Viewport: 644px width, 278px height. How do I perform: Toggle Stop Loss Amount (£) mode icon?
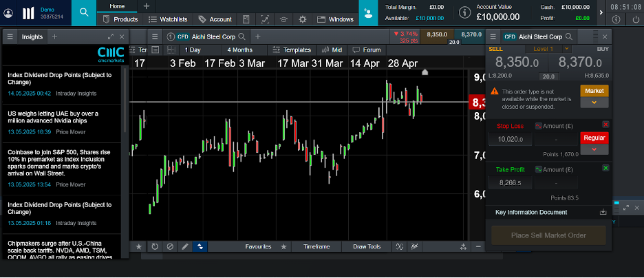point(537,125)
